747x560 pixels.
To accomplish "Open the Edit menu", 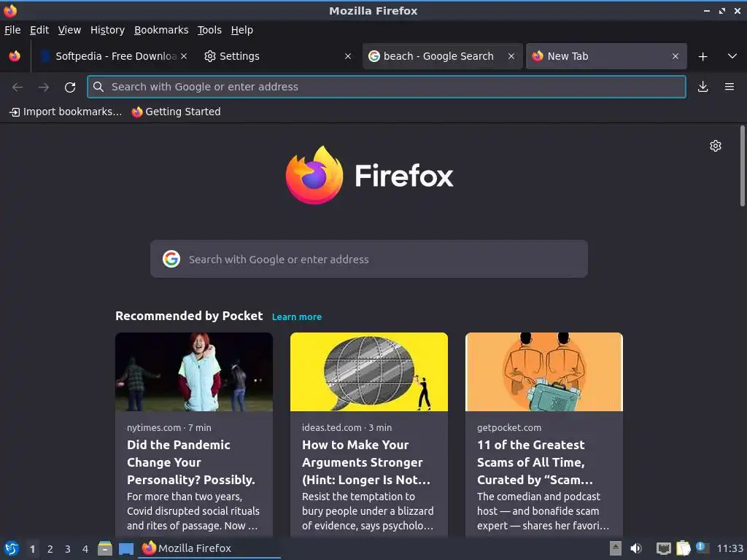I will (x=39, y=30).
